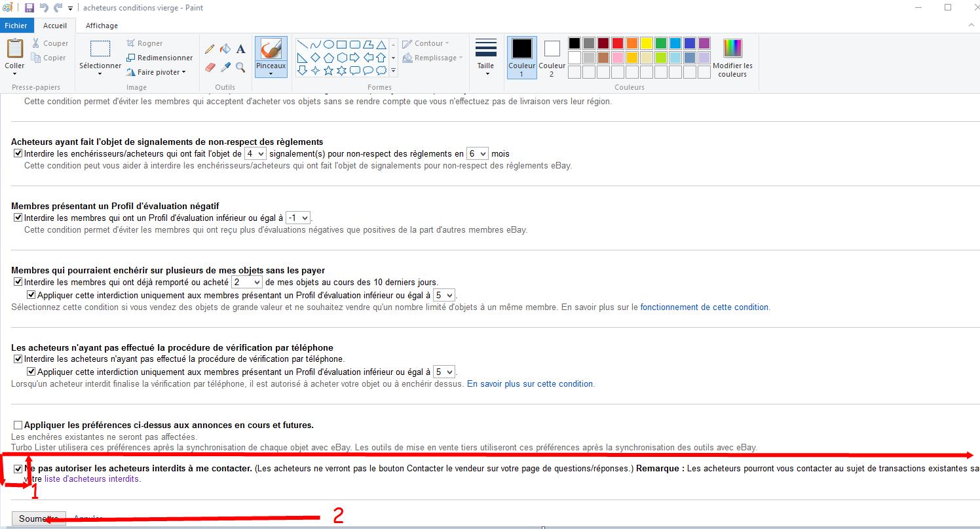980x529 pixels.
Task: Pick the red color swatch
Action: pyautogui.click(x=617, y=43)
